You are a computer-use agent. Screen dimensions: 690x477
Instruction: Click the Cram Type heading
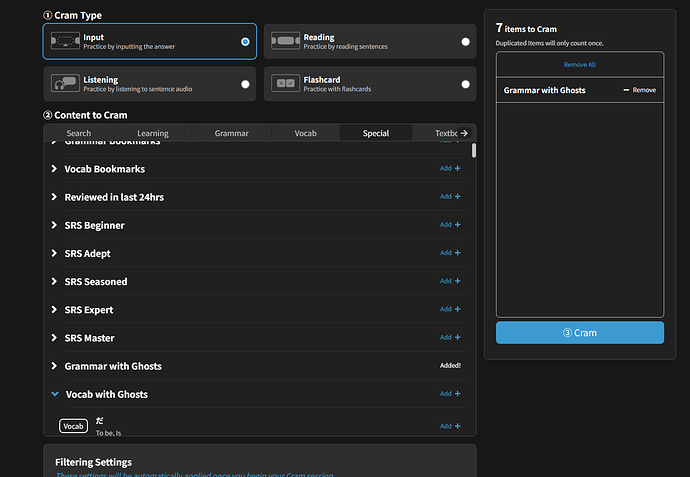coord(72,15)
